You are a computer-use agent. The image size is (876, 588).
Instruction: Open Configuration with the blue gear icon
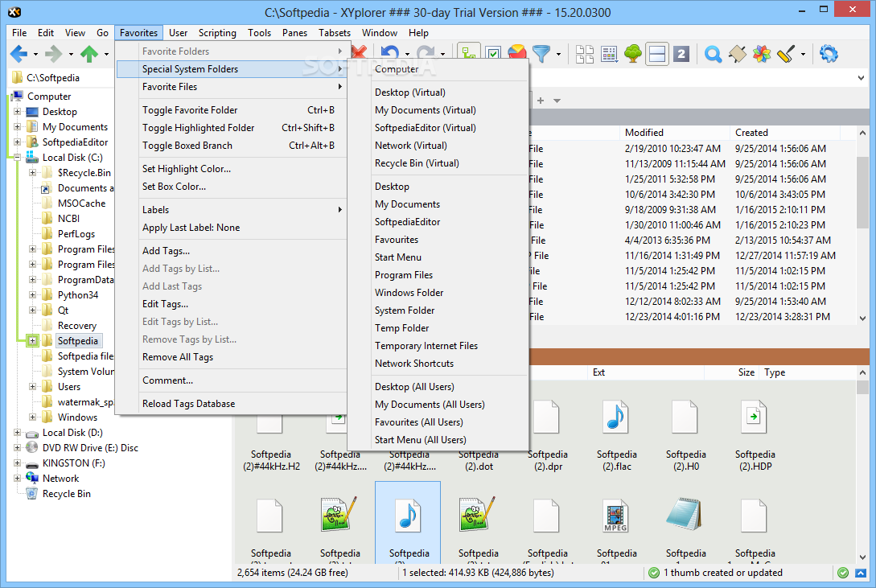829,54
